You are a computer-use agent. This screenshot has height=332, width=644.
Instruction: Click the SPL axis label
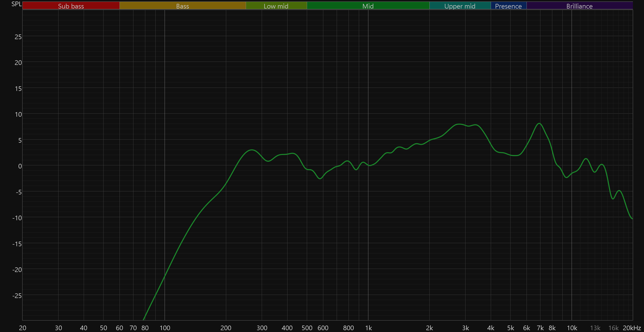click(16, 4)
